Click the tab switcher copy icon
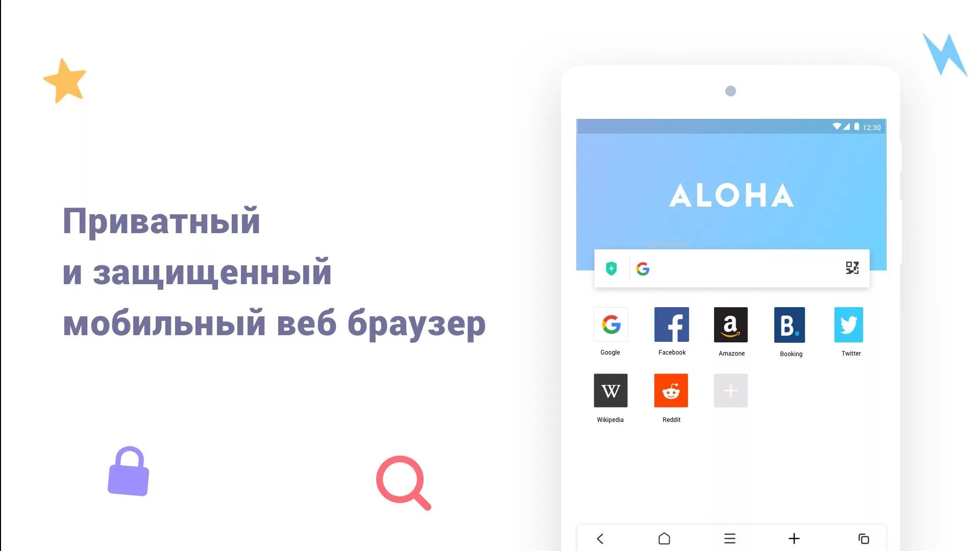 click(x=862, y=538)
